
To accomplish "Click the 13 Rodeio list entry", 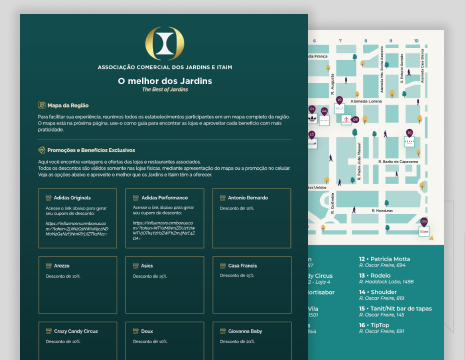I will 386,278.
